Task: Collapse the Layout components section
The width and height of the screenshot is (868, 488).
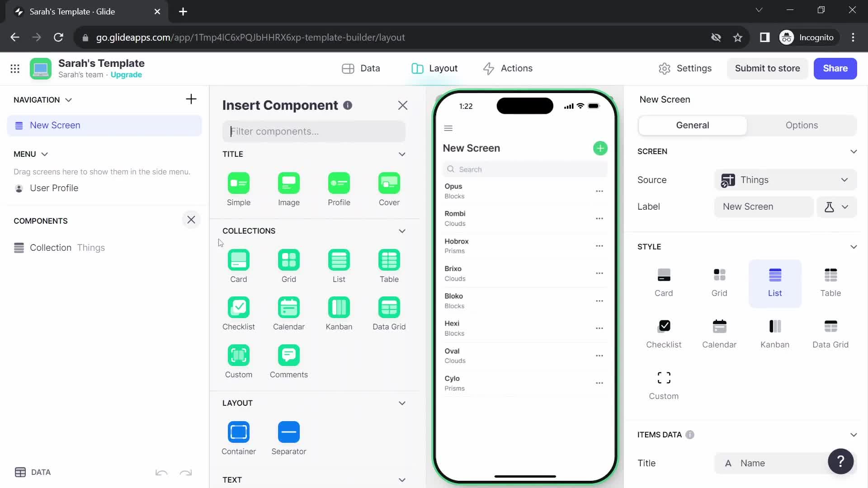Action: coord(402,404)
